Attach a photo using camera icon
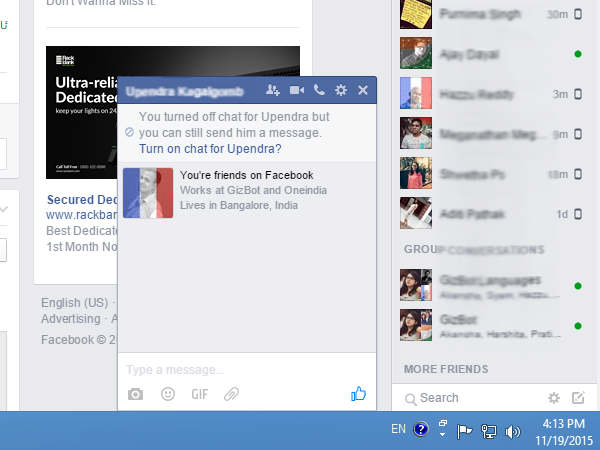 (136, 394)
